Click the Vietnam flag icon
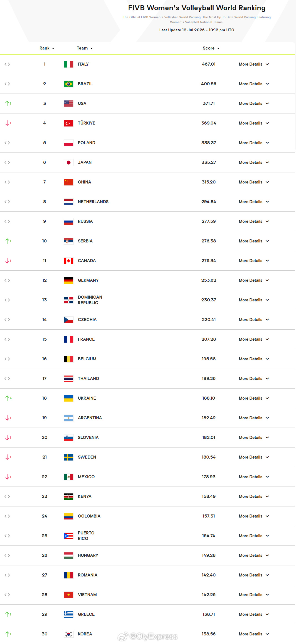 click(x=69, y=595)
